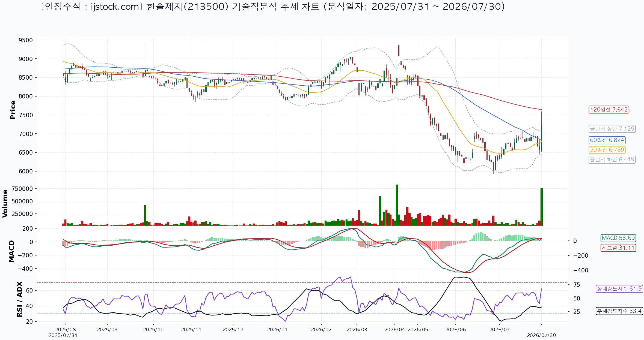Click the 'Volume' axis title
Image resolution: width=644 pixels, height=340 pixels.
(x=5, y=204)
